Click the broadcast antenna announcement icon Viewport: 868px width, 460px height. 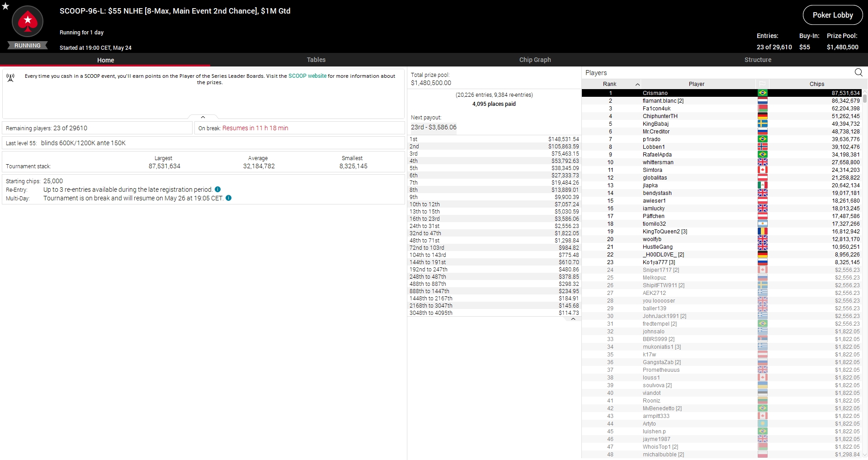coord(10,78)
